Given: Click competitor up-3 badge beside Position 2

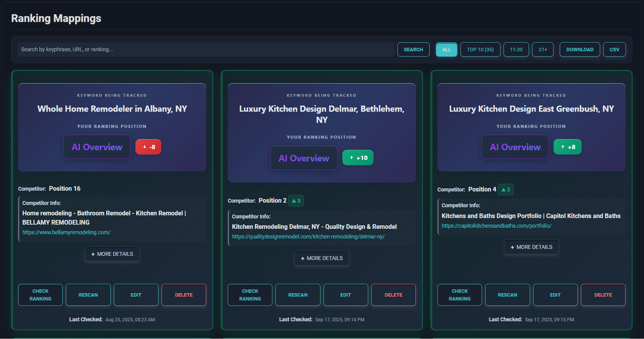Looking at the screenshot, I should click(296, 201).
